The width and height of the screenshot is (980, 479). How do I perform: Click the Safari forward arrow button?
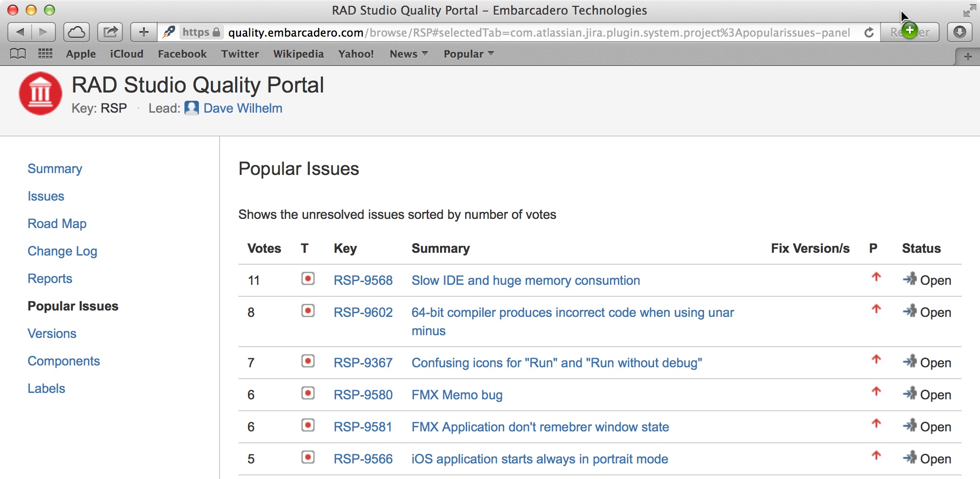[x=44, y=32]
